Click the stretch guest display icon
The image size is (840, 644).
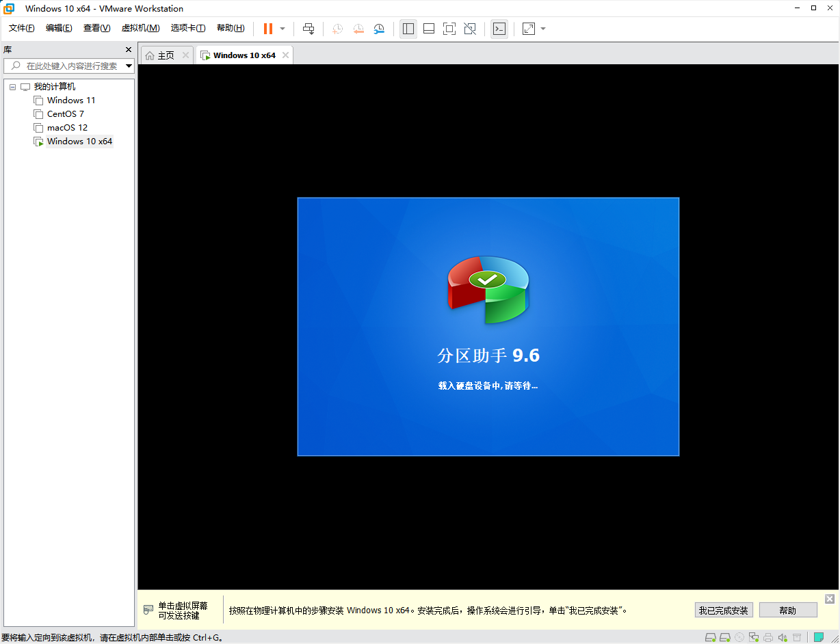(x=529, y=29)
